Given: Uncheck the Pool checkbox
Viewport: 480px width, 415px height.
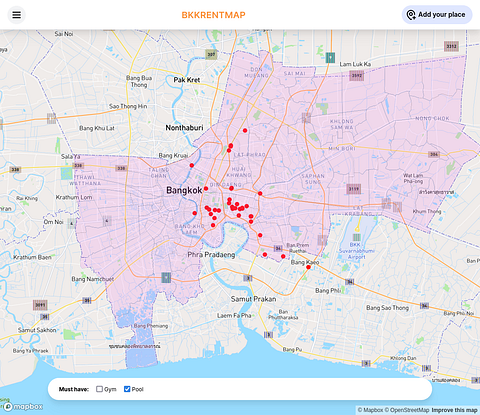Looking at the screenshot, I should [127, 389].
